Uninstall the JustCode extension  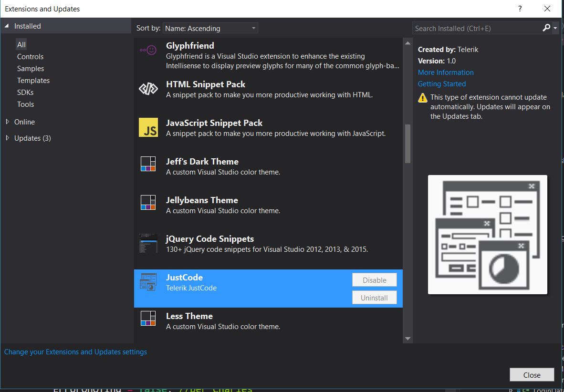click(x=375, y=298)
